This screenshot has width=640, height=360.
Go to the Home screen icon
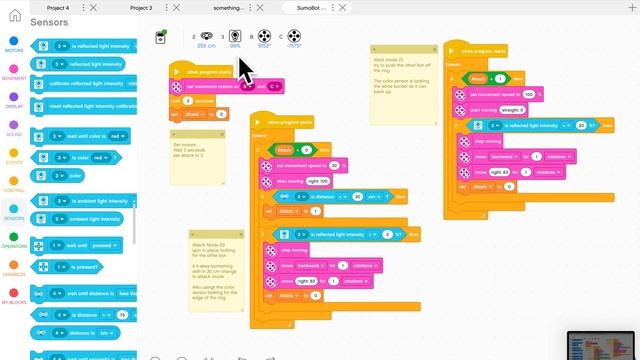15,16
